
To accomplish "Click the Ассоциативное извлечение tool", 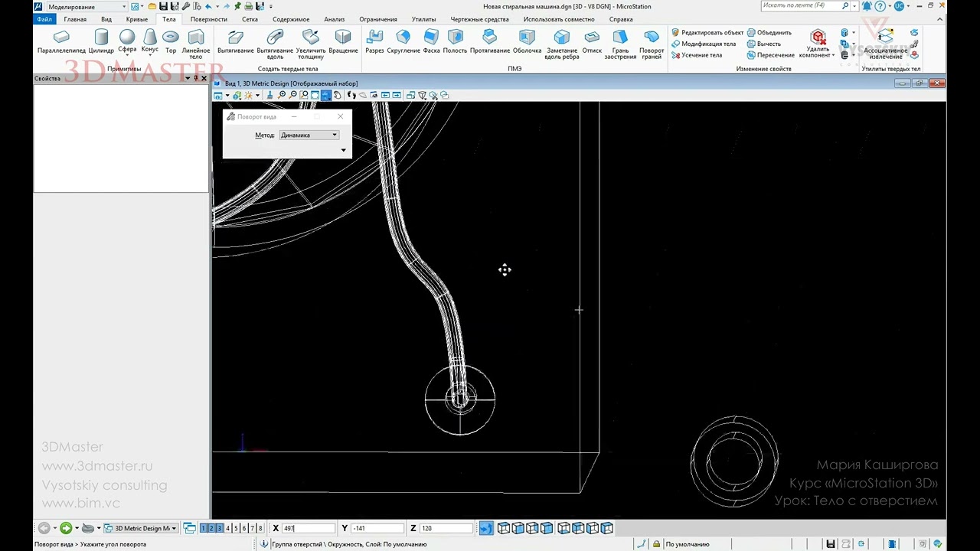I will pyautogui.click(x=885, y=44).
